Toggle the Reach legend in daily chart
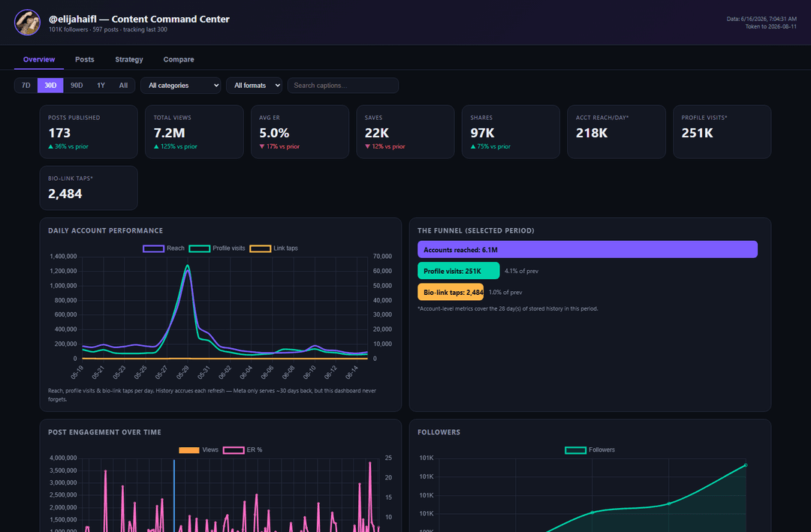The width and height of the screenshot is (811, 532). coord(164,248)
